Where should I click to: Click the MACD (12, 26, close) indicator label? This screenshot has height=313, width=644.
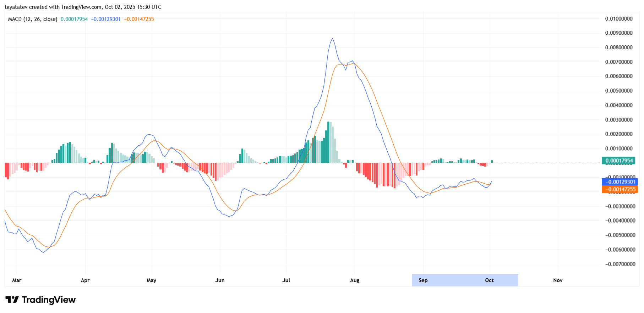[x=33, y=19]
